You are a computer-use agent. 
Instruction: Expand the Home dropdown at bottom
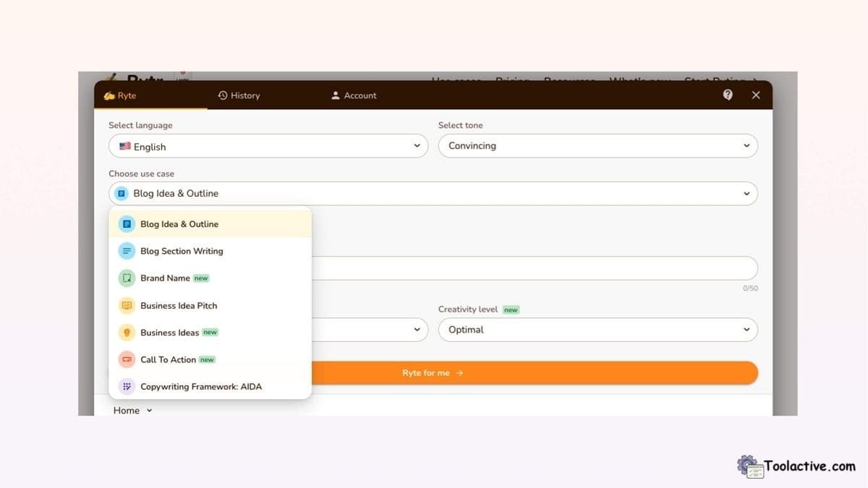pyautogui.click(x=131, y=410)
